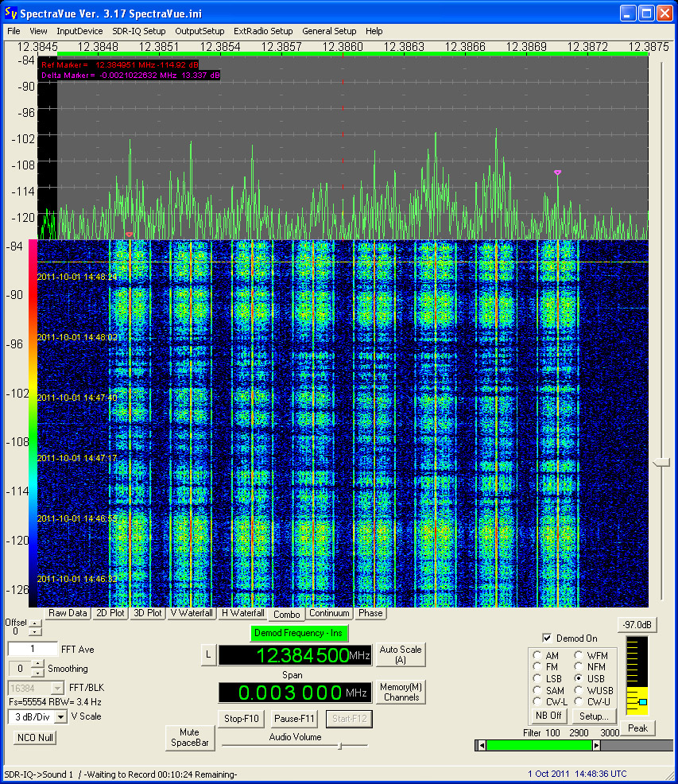Select LSB demodulation mode
The image size is (678, 784).
537,678
